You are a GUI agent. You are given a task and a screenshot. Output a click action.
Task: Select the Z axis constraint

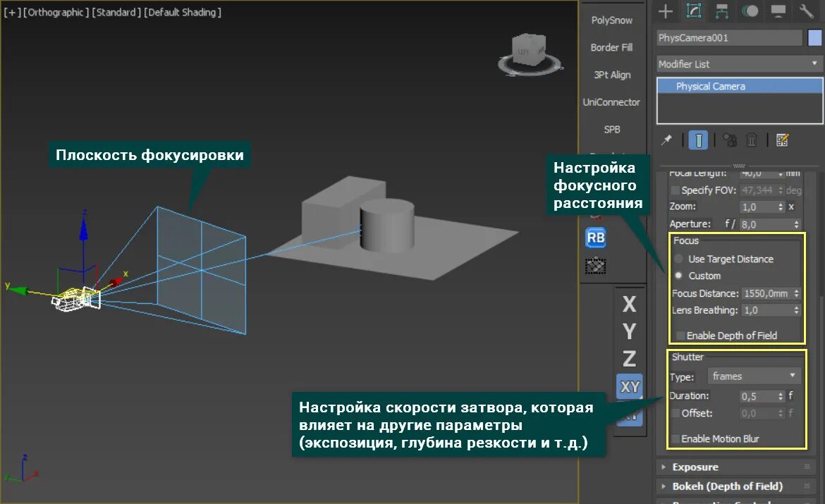(629, 359)
